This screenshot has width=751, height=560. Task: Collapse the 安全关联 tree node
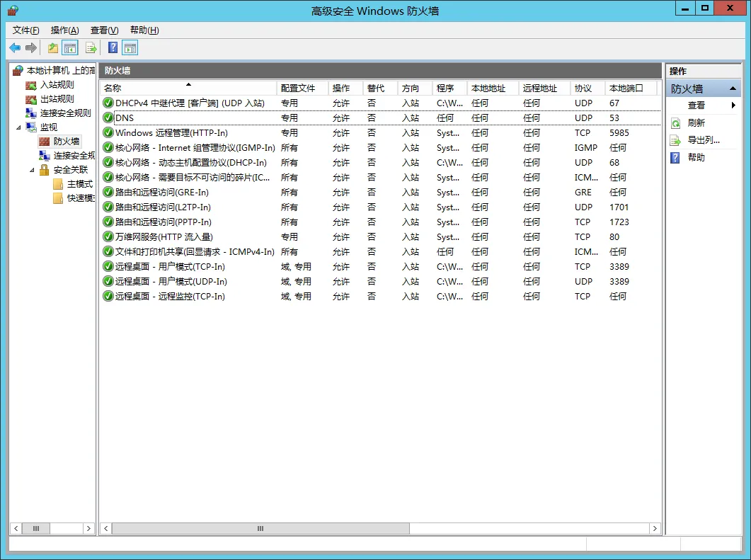32,170
